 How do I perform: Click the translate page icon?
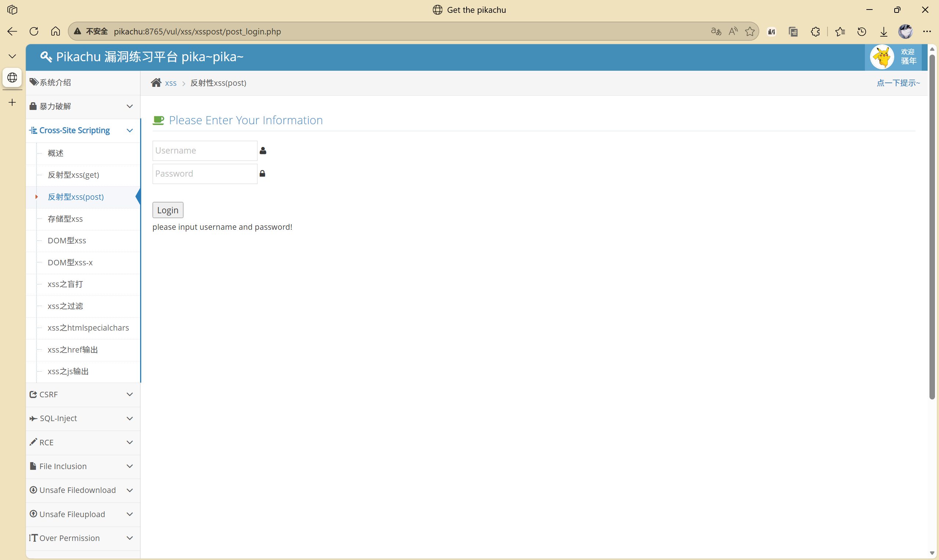(x=716, y=31)
